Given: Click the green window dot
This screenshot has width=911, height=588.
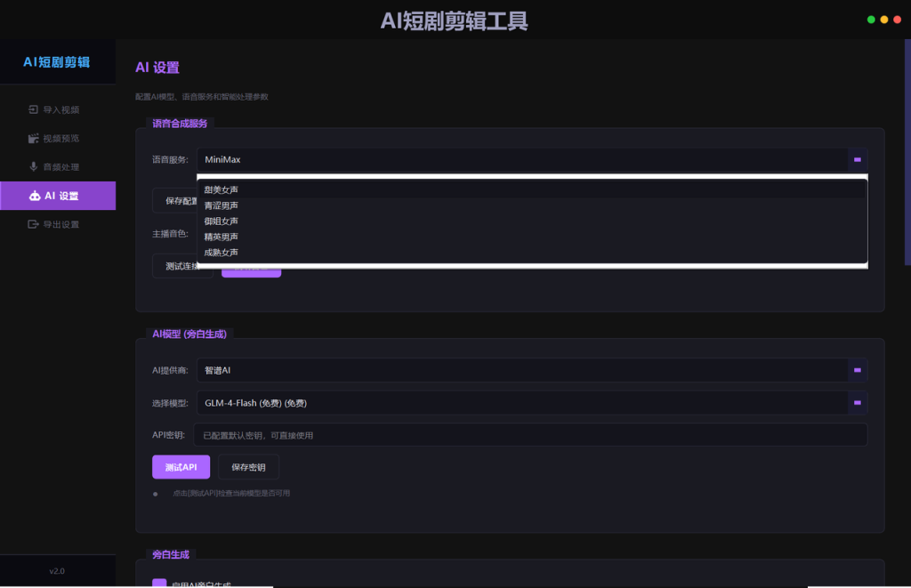Looking at the screenshot, I should (871, 20).
